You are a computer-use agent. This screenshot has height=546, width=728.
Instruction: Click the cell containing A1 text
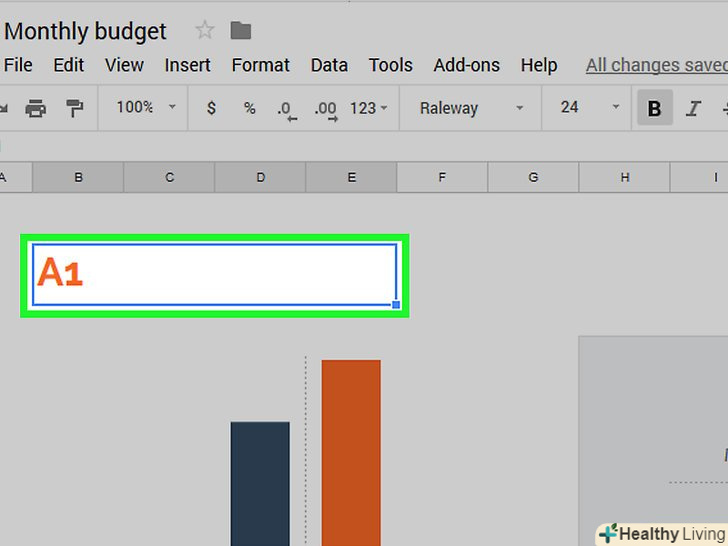tap(214, 275)
